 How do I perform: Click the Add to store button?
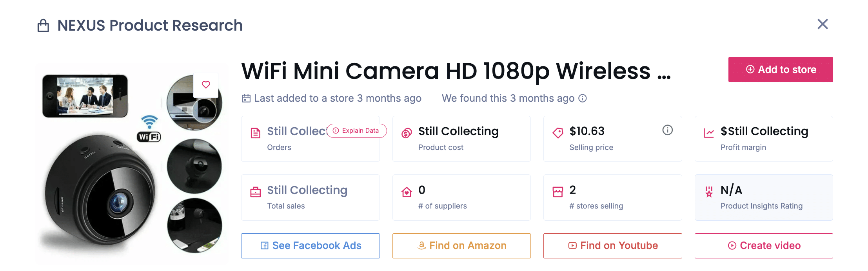(x=780, y=70)
